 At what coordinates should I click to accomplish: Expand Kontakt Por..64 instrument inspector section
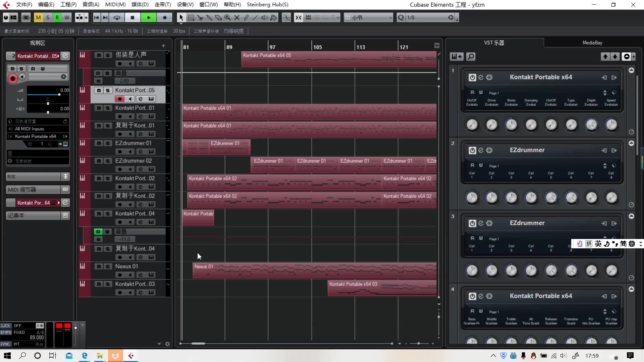point(38,203)
